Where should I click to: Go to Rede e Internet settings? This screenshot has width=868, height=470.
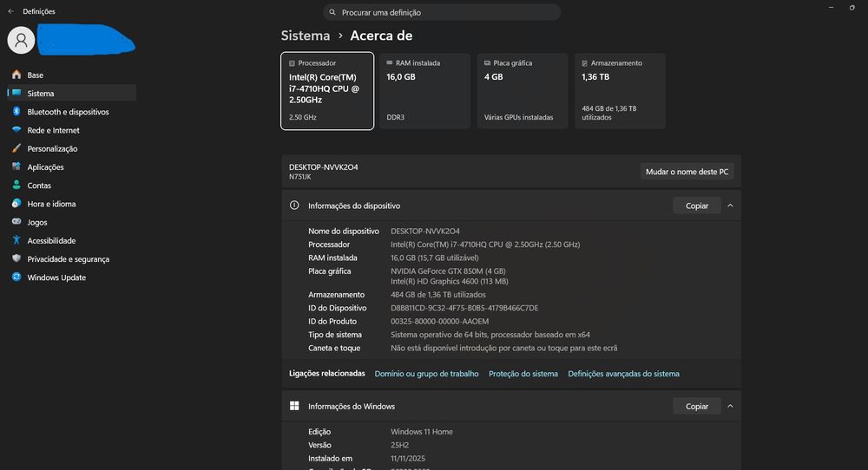click(x=71, y=130)
